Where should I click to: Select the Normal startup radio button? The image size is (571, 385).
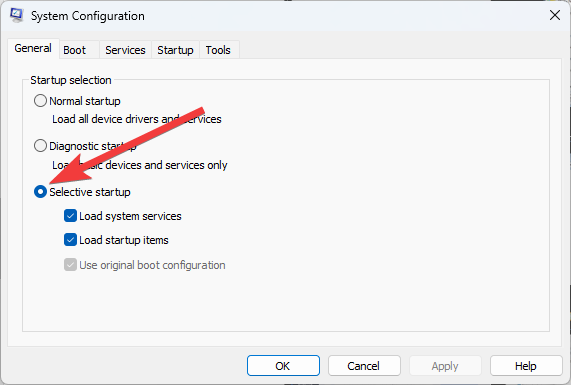point(40,101)
